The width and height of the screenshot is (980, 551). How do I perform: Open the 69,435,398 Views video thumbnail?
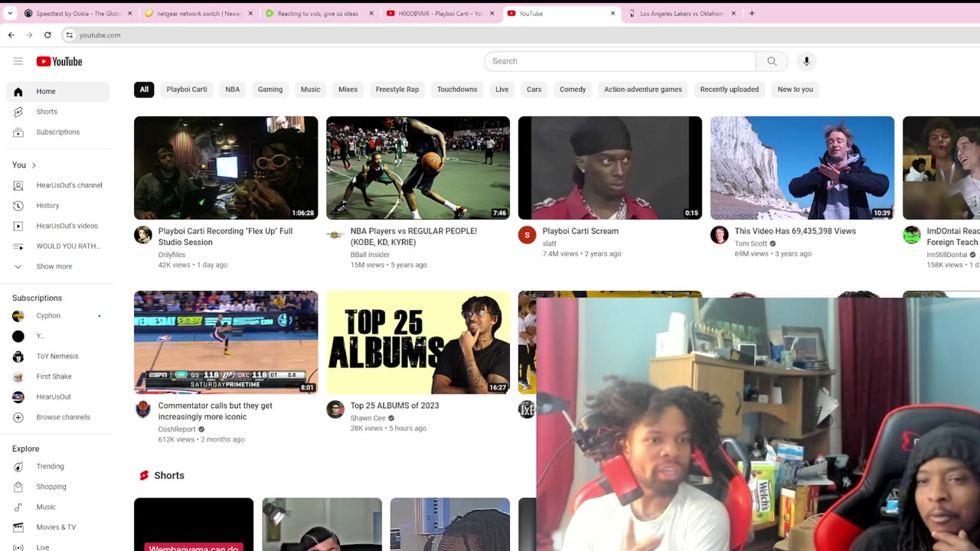click(802, 168)
